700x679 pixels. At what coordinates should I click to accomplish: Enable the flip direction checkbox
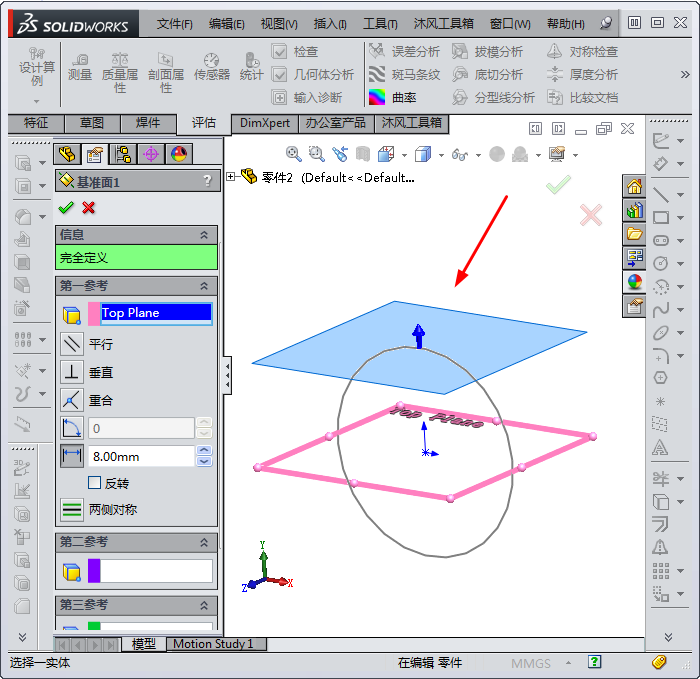click(x=95, y=483)
